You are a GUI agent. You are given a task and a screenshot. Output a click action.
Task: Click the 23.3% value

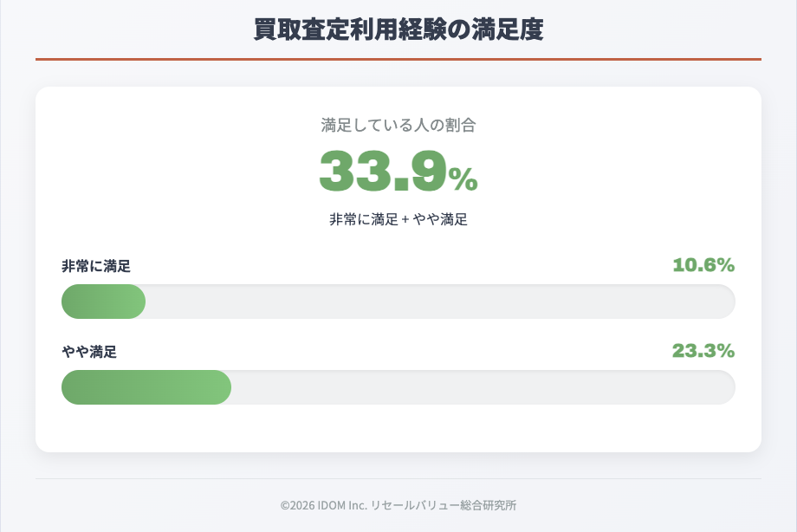click(x=703, y=351)
